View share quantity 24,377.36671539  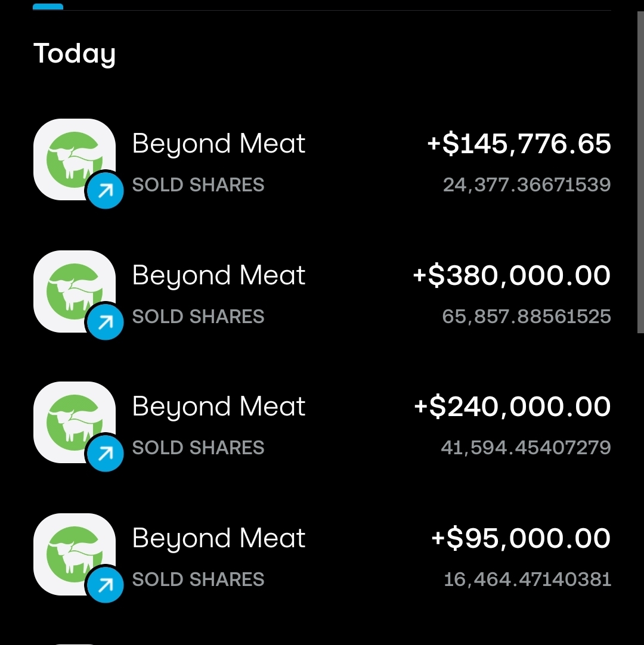click(x=527, y=185)
